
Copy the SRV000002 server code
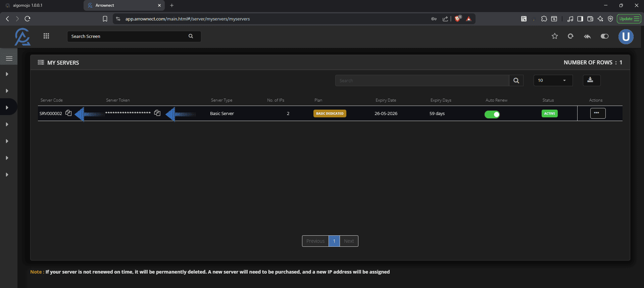point(68,113)
